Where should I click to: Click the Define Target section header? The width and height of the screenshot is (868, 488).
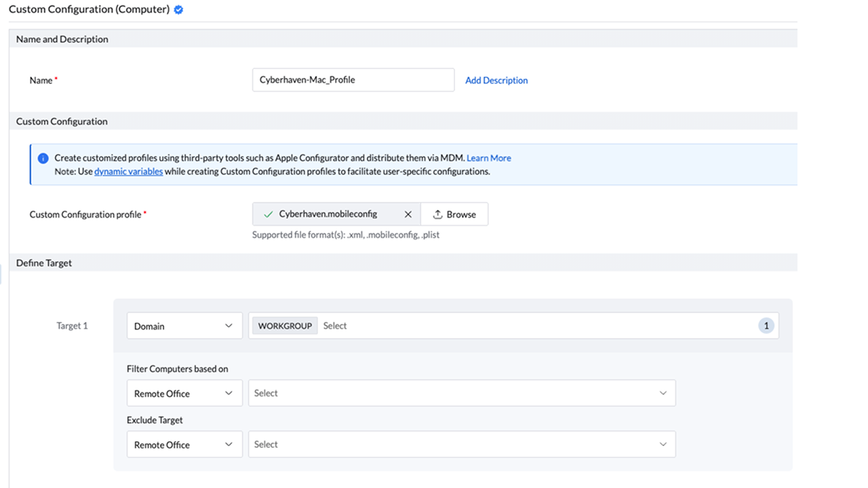coord(44,263)
